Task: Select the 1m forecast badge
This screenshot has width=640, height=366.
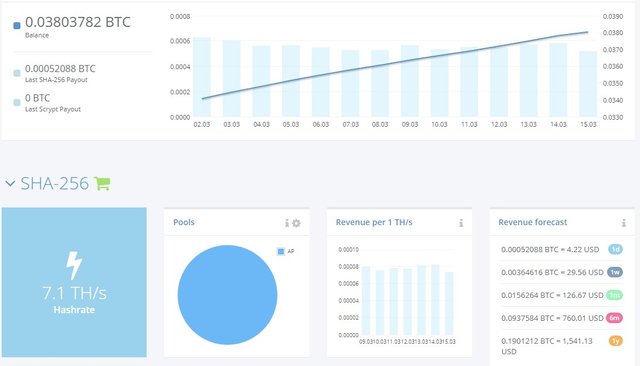Action: coord(615,295)
